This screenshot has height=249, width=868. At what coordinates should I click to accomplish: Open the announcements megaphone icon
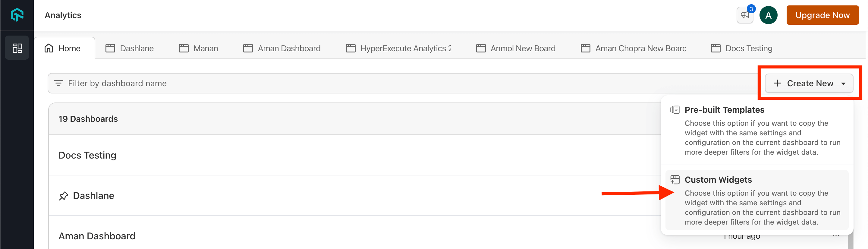(745, 15)
